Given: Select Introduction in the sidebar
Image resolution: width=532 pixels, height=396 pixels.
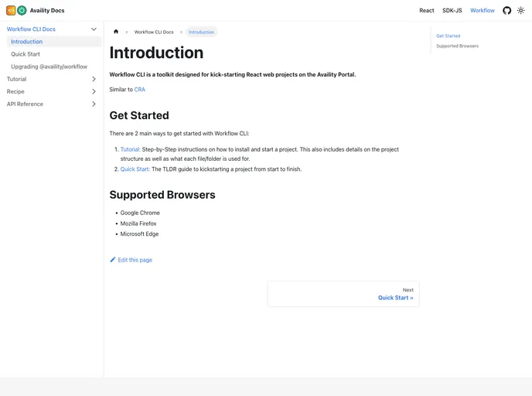Looking at the screenshot, I should (x=54, y=42).
